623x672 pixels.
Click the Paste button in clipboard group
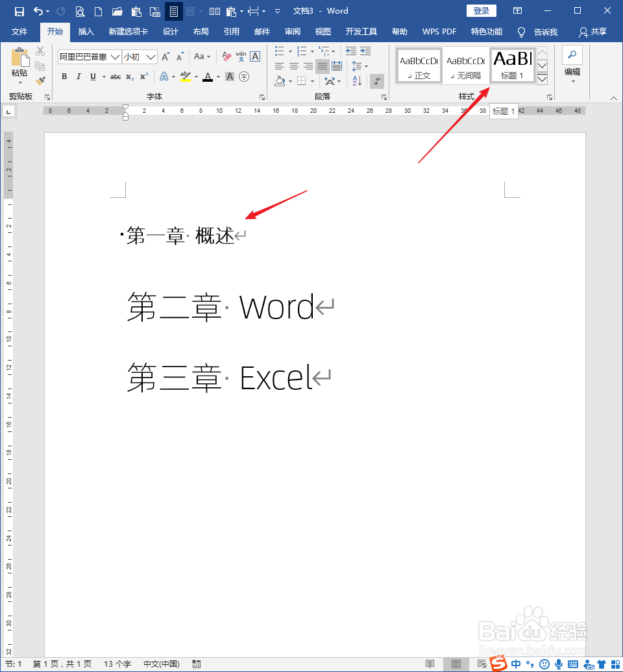pos(19,65)
